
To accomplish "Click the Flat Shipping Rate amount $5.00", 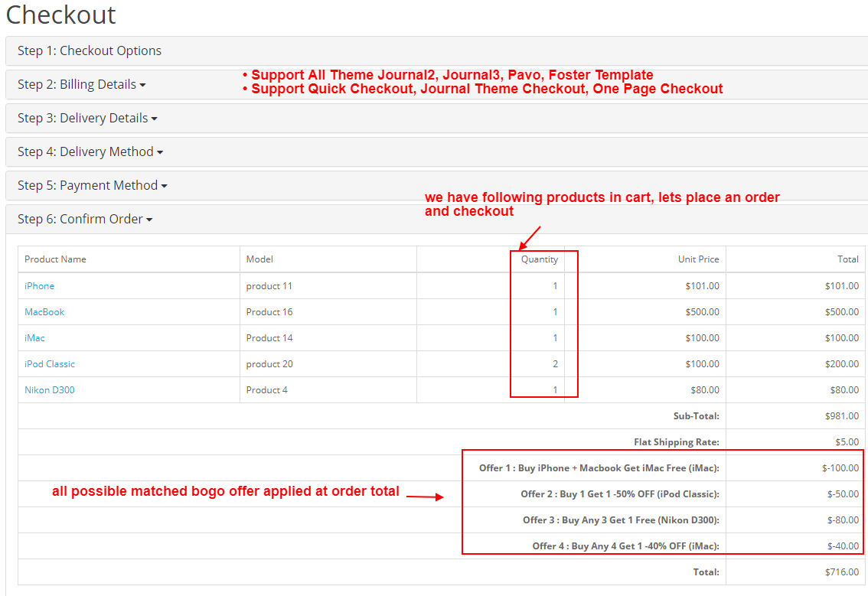I will pyautogui.click(x=847, y=442).
